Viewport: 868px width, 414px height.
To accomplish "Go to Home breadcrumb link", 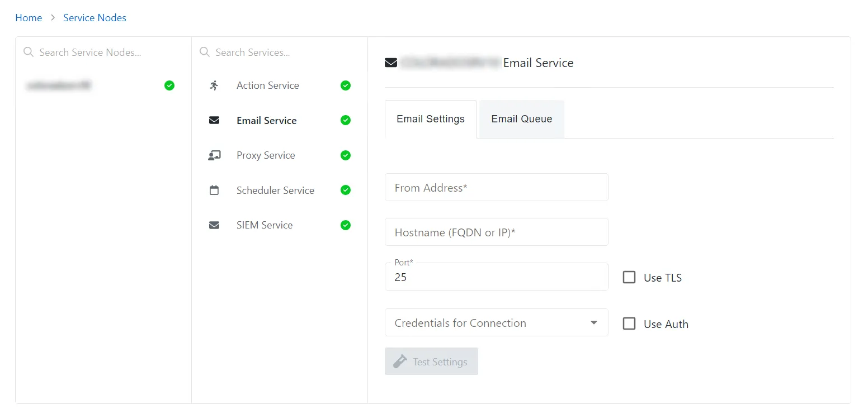I will pos(29,18).
